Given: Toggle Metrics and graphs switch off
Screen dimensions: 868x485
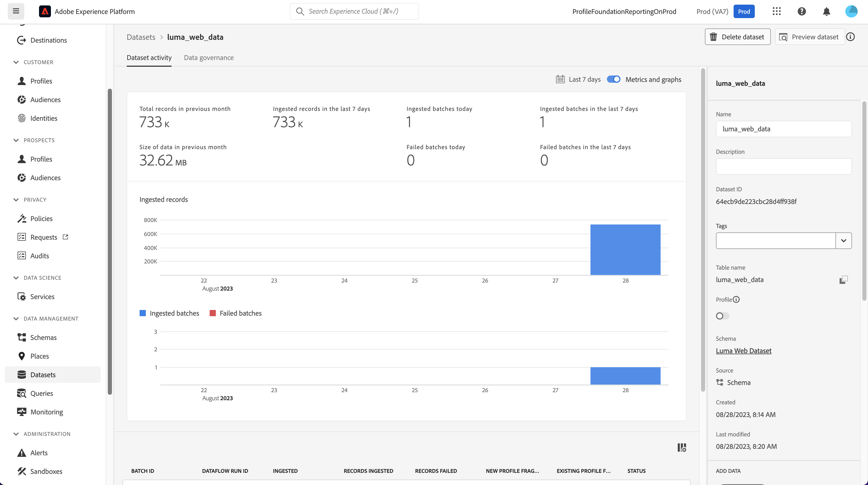Looking at the screenshot, I should [613, 79].
